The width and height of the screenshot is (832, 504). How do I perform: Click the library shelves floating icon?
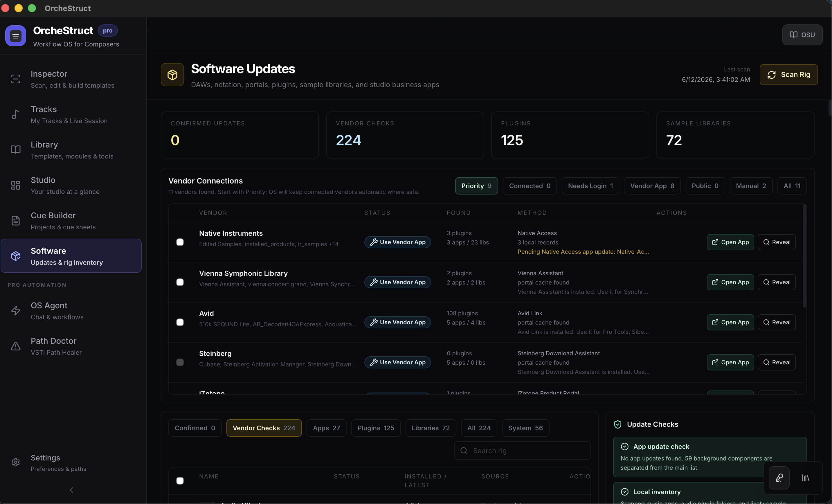click(x=805, y=478)
